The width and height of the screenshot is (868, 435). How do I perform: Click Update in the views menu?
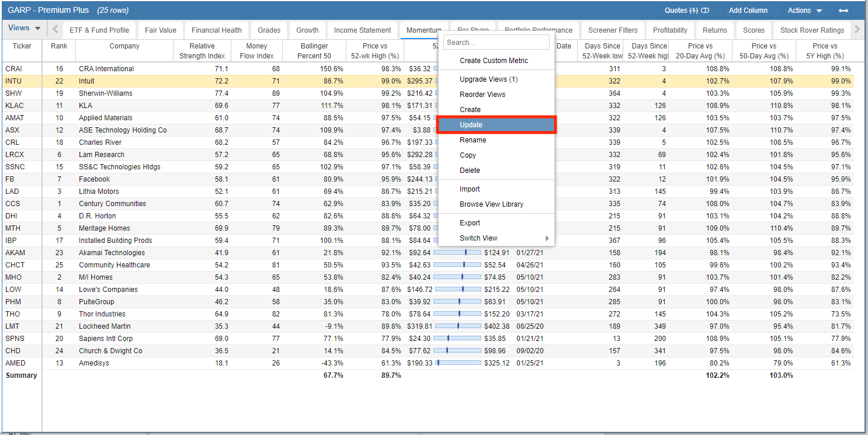tap(497, 125)
